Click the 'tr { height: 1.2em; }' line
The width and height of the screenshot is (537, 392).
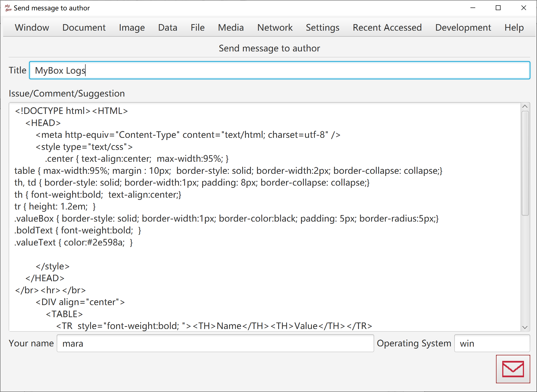[55, 206]
